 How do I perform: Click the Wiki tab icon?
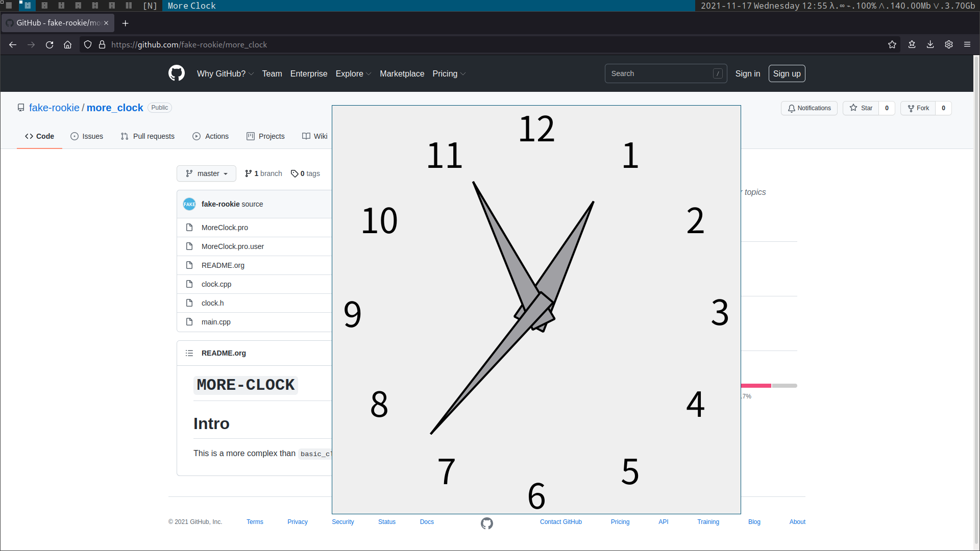(306, 136)
